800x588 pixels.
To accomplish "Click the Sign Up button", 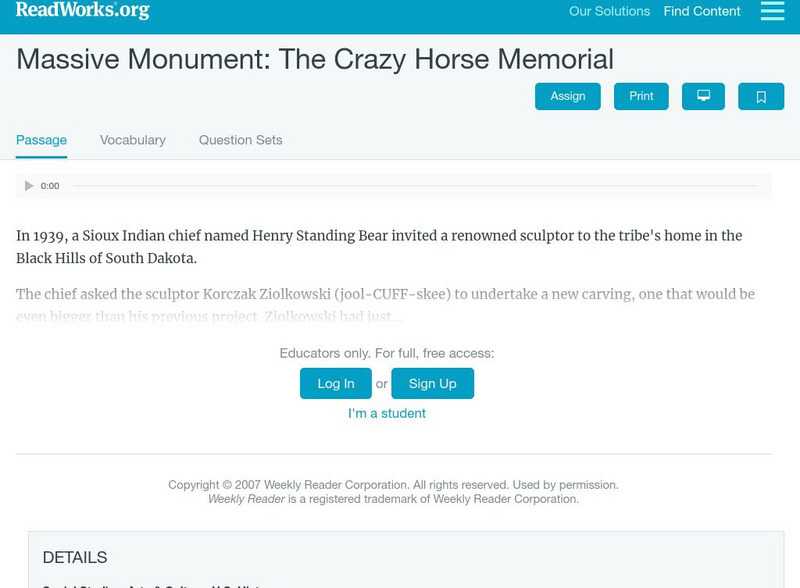I will (434, 383).
